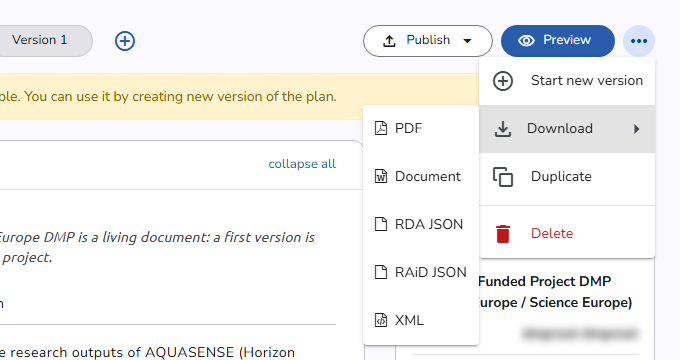Click the Word document file icon
The width and height of the screenshot is (680, 360).
[x=381, y=177]
